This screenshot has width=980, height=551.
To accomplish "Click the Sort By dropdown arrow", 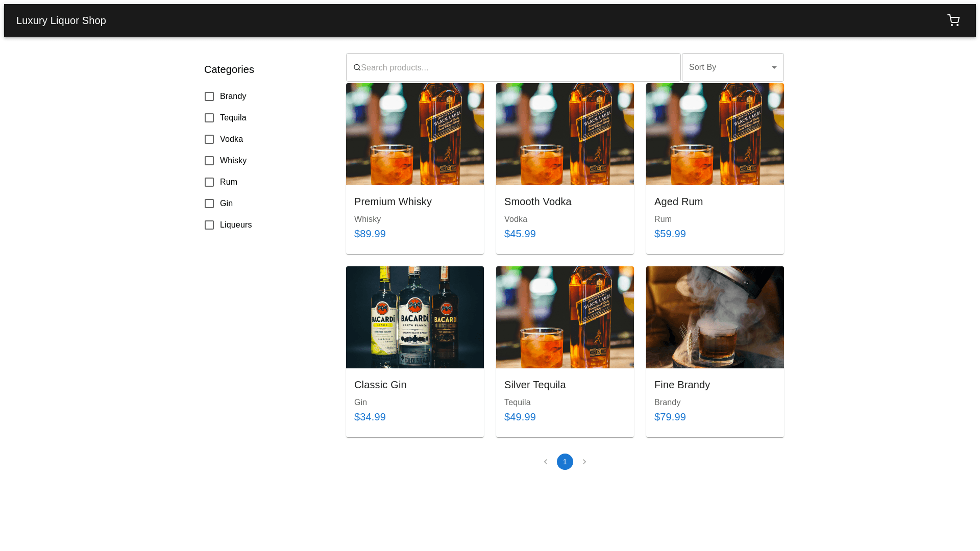I will pyautogui.click(x=772, y=67).
